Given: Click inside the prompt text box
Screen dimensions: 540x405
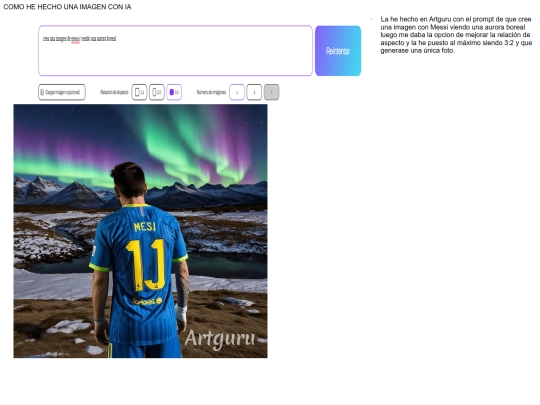Looking at the screenshot, I should [175, 51].
